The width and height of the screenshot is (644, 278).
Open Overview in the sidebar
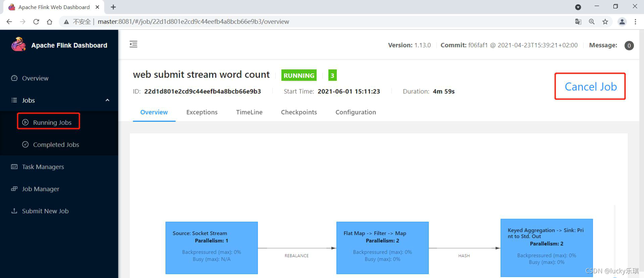point(59,78)
